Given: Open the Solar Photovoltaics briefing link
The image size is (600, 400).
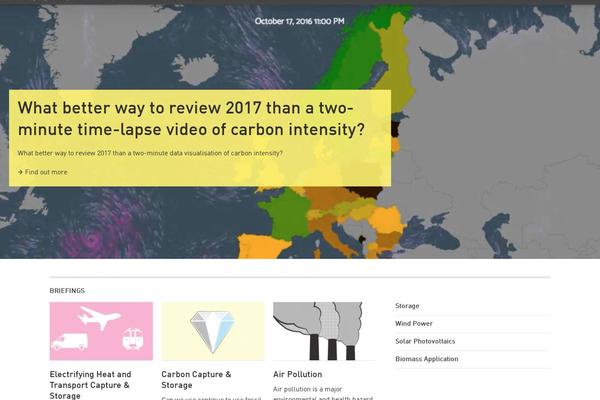Looking at the screenshot, I should click(425, 341).
